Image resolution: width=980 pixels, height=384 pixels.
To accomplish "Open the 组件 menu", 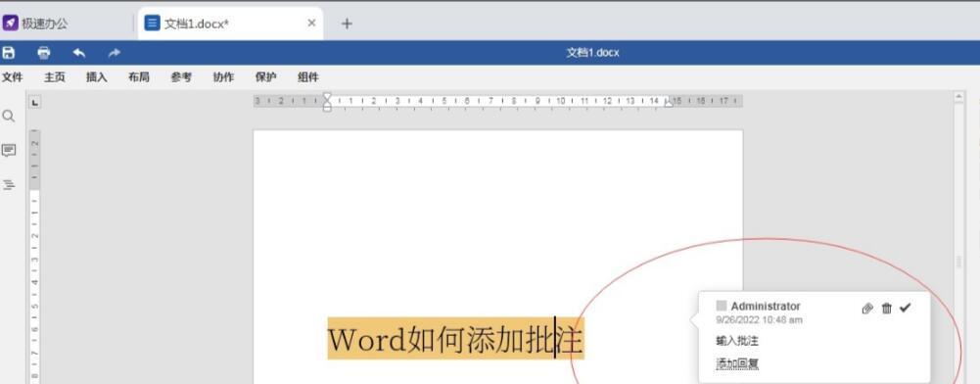I will [308, 77].
